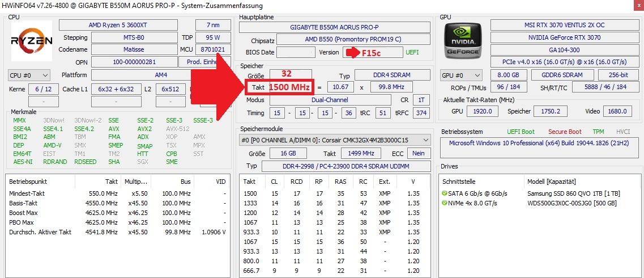Click the Betriebspunkt column header

[40, 182]
